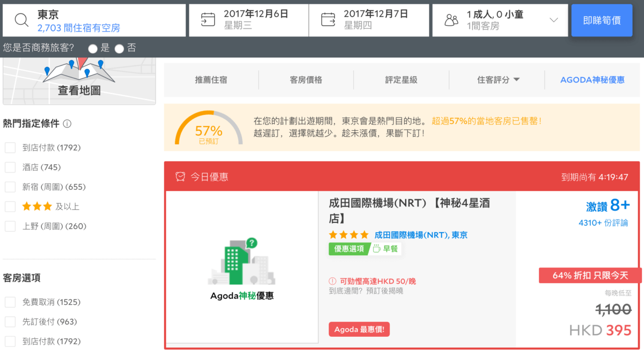Tick 到店付款 under 熱門指定條件
The width and height of the screenshot is (644, 355).
[x=10, y=147]
